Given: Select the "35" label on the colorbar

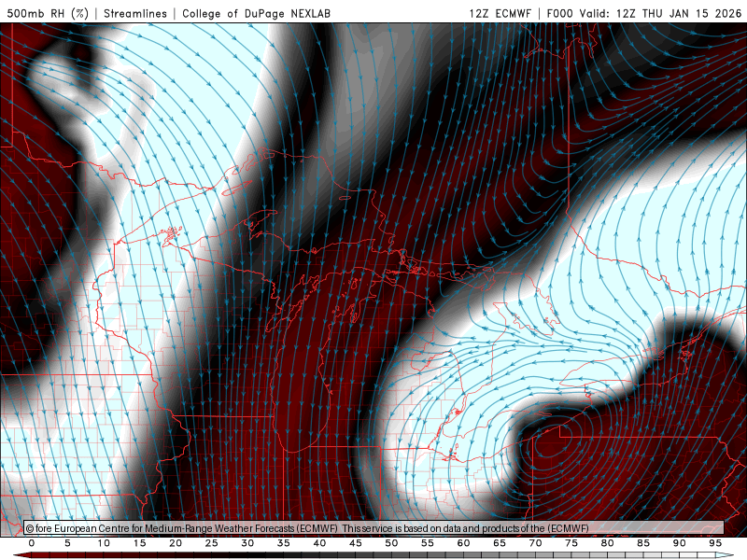Looking at the screenshot, I should pyautogui.click(x=284, y=543).
